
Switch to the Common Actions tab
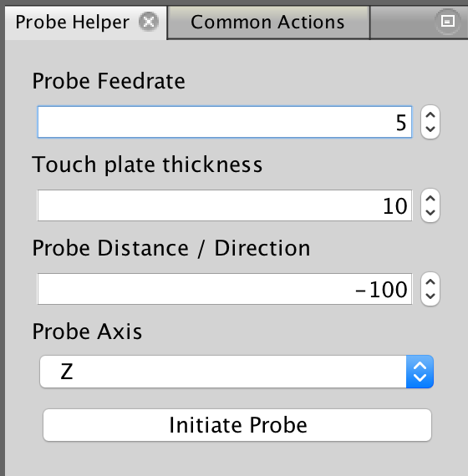pos(268,23)
